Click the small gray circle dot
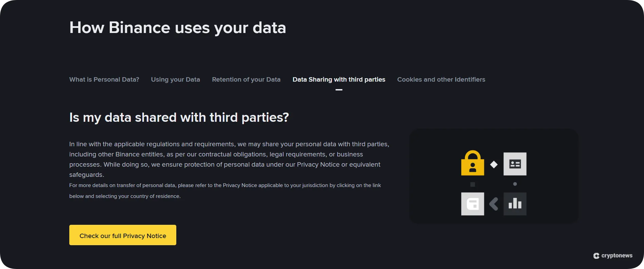Image resolution: width=644 pixels, height=269 pixels. [x=515, y=184]
